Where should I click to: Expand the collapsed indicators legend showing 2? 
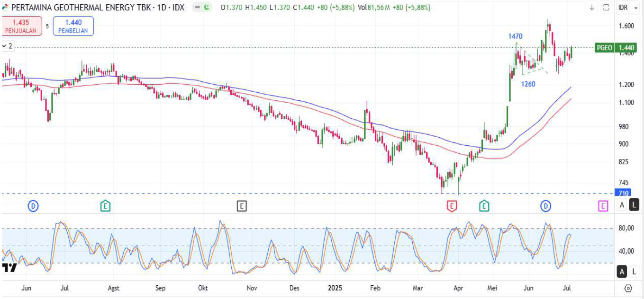pyautogui.click(x=7, y=46)
